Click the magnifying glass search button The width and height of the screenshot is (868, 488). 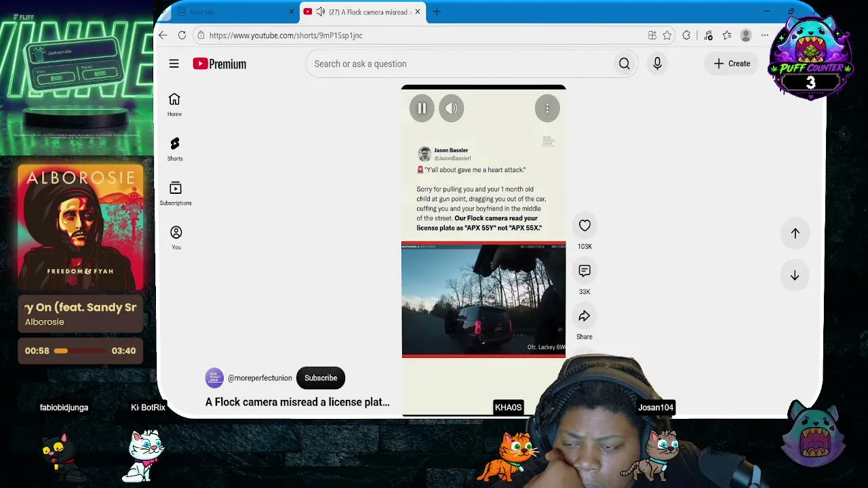point(625,64)
